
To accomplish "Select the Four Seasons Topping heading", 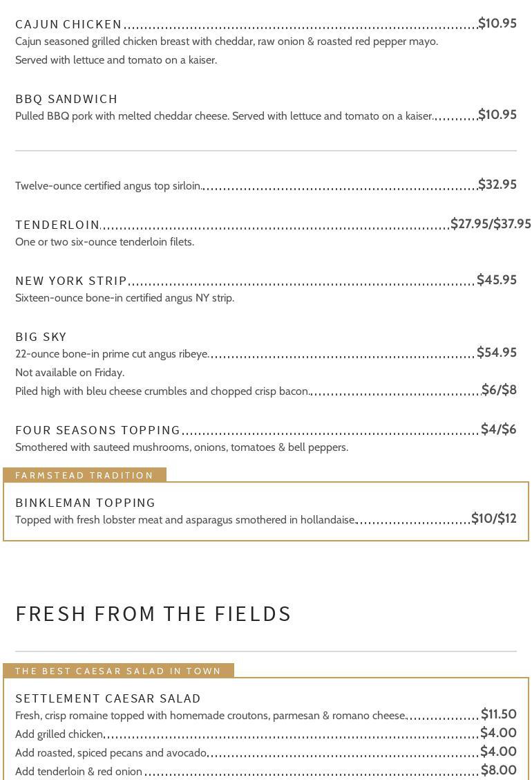I will [97, 430].
